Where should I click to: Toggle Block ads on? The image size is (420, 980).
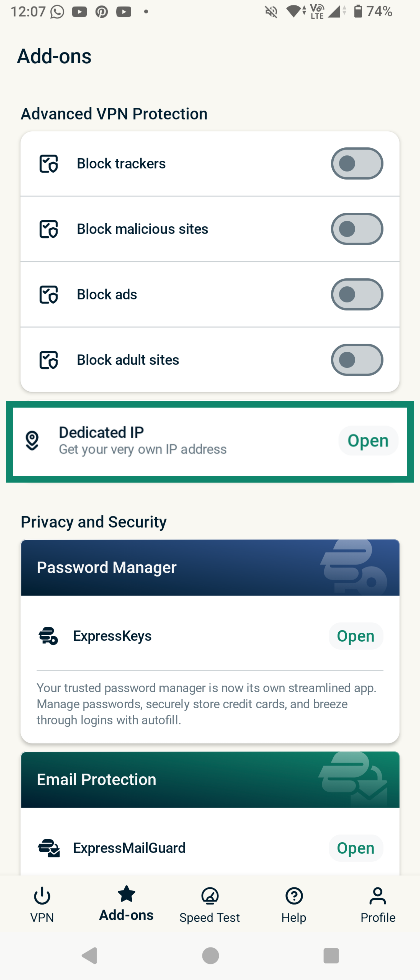point(357,294)
